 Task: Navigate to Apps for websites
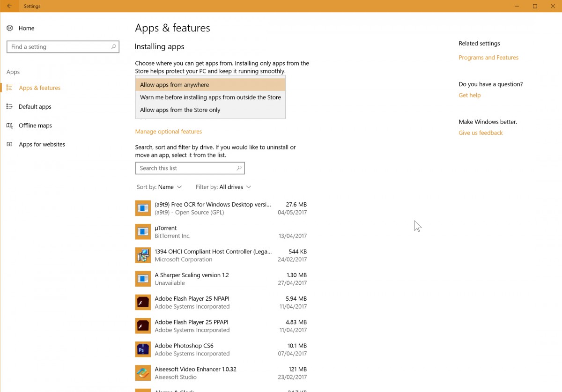pos(42,144)
